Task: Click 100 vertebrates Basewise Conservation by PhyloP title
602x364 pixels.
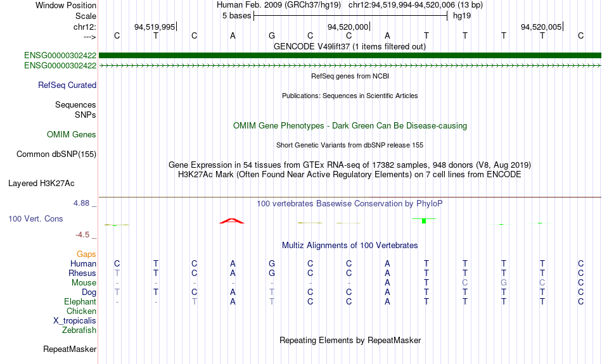Action: (350, 204)
